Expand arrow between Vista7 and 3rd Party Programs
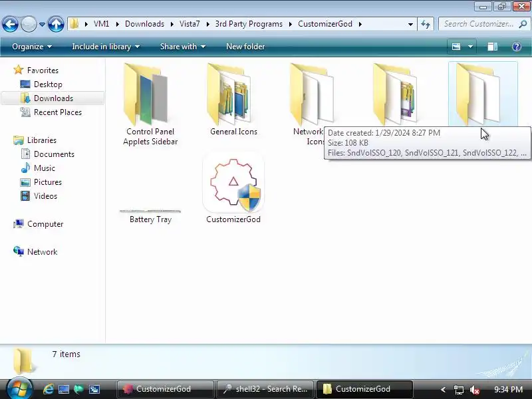532x399 pixels. point(207,24)
